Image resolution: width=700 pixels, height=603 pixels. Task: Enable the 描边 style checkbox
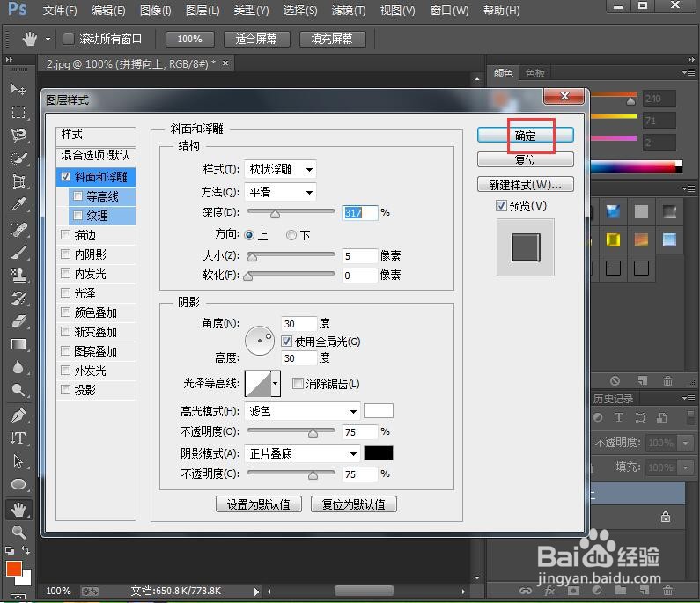66,235
